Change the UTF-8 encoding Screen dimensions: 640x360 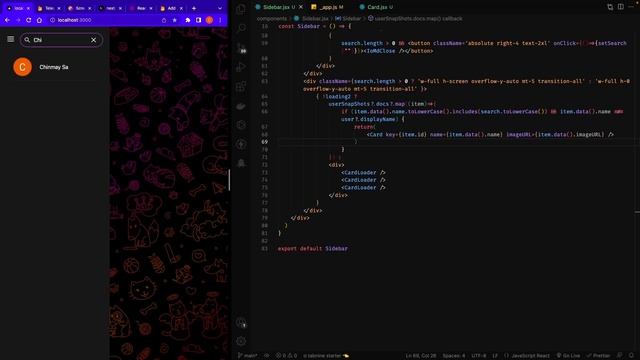tap(479, 356)
